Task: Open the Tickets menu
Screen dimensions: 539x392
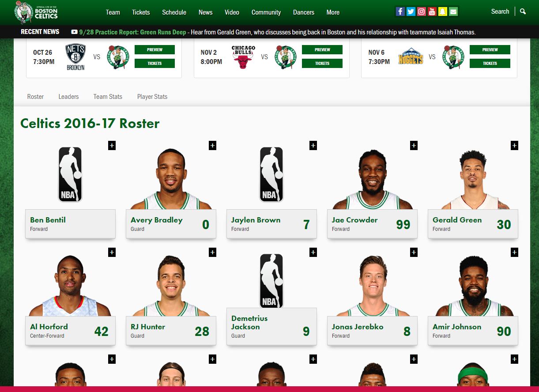Action: (141, 12)
